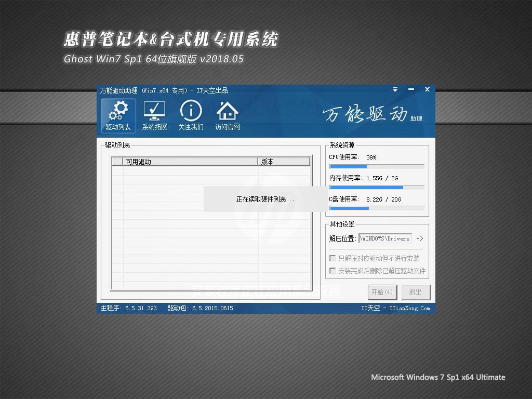Click the CPU使用率 progress bar
The image size is (532, 399).
(377, 167)
